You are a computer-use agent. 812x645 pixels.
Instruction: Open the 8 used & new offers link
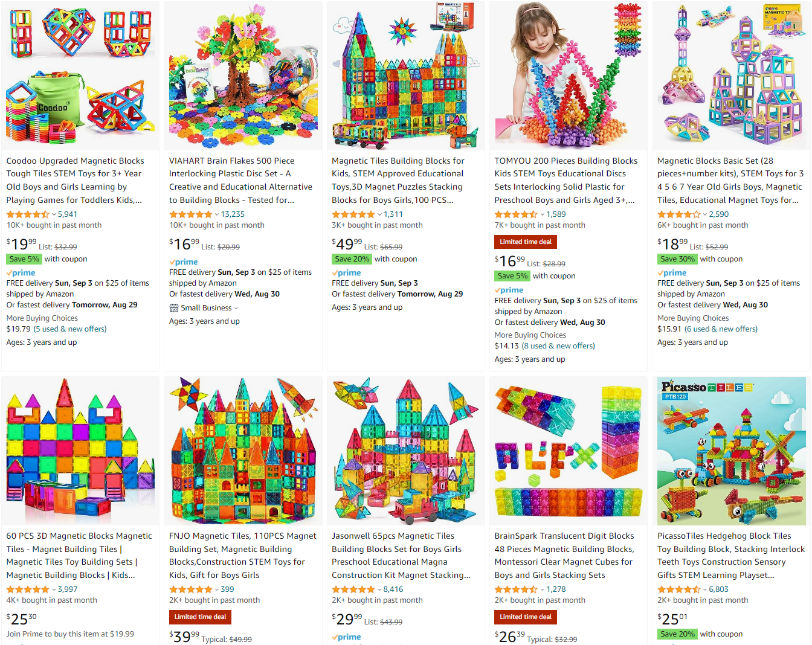(x=558, y=346)
